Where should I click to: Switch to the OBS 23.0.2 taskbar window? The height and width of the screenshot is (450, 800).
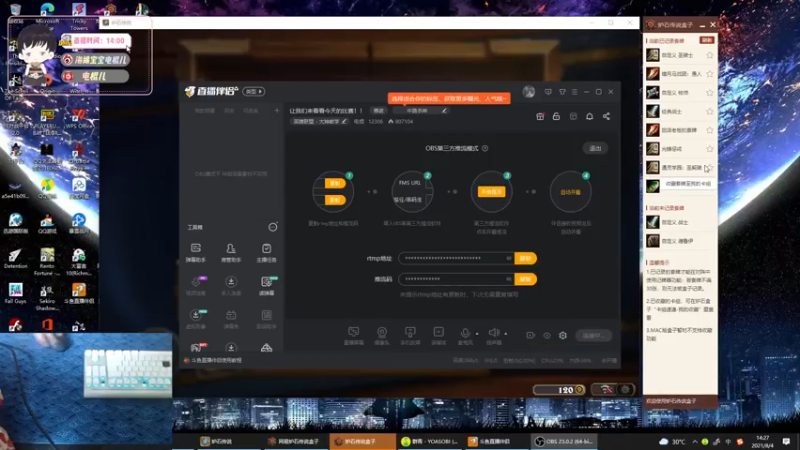click(x=564, y=441)
